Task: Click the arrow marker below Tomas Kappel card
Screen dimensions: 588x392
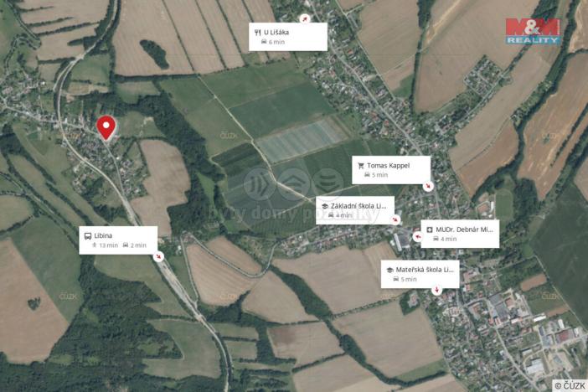Action: click(x=428, y=186)
